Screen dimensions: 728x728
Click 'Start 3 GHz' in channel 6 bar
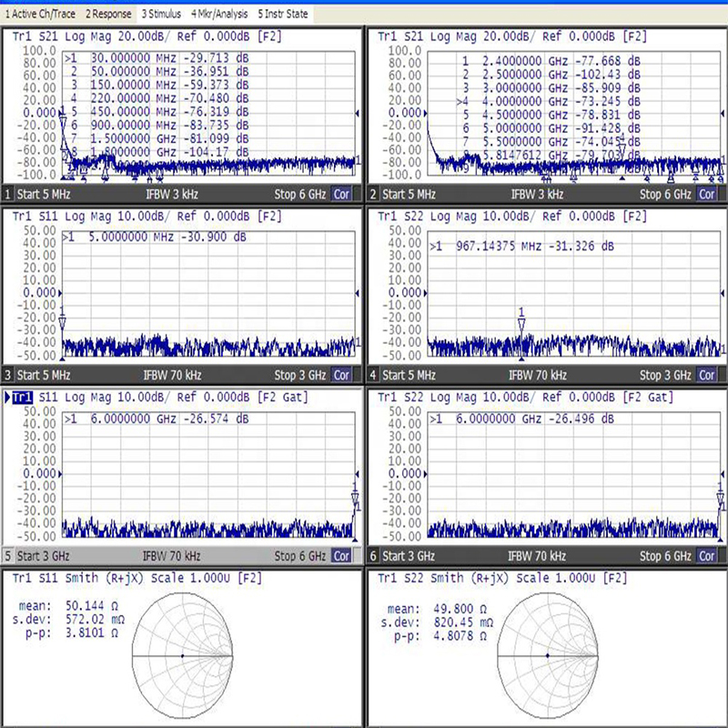pos(409,556)
